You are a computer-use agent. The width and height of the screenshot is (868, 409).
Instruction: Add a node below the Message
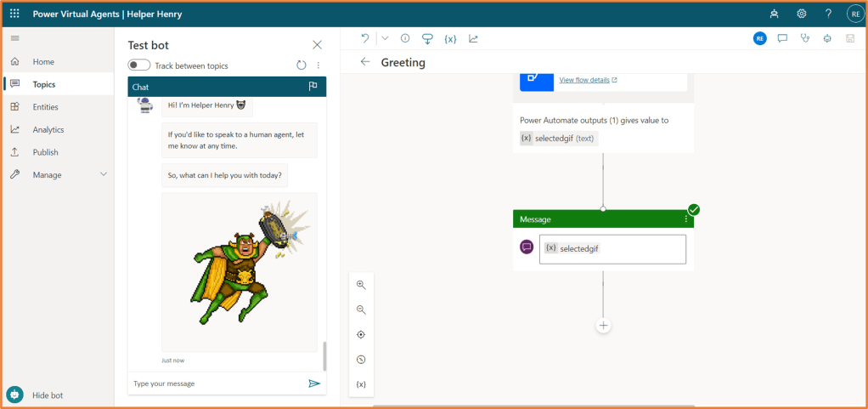[x=603, y=326]
